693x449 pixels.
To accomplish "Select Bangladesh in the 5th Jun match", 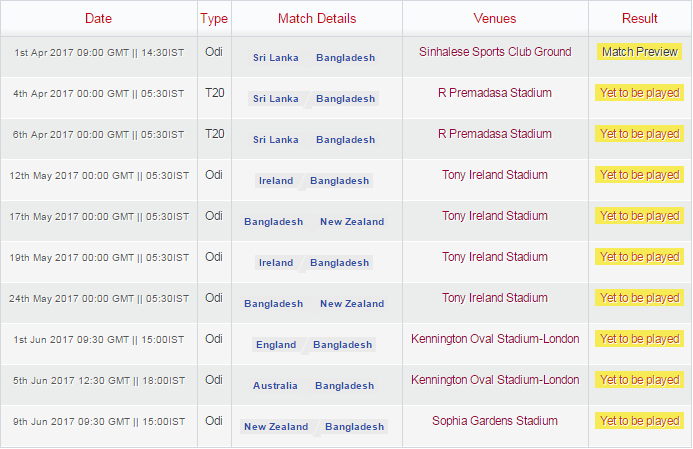I will pos(344,386).
